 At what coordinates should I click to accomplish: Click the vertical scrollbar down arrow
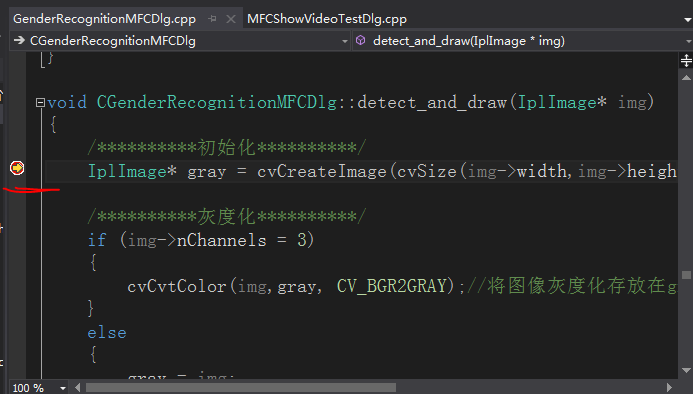tap(686, 370)
